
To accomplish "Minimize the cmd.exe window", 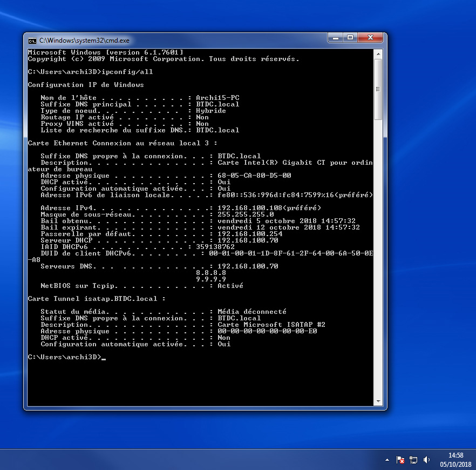I will (x=336, y=38).
